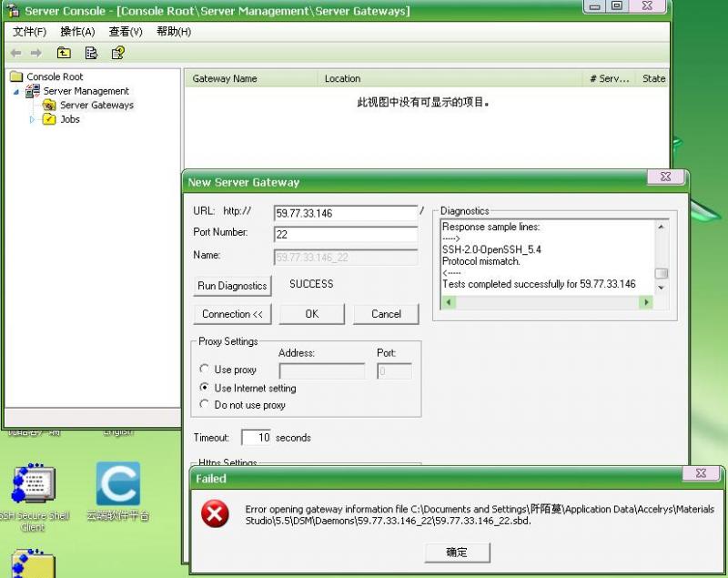Close the Failed error dialog
The height and width of the screenshot is (578, 728).
pos(702,473)
